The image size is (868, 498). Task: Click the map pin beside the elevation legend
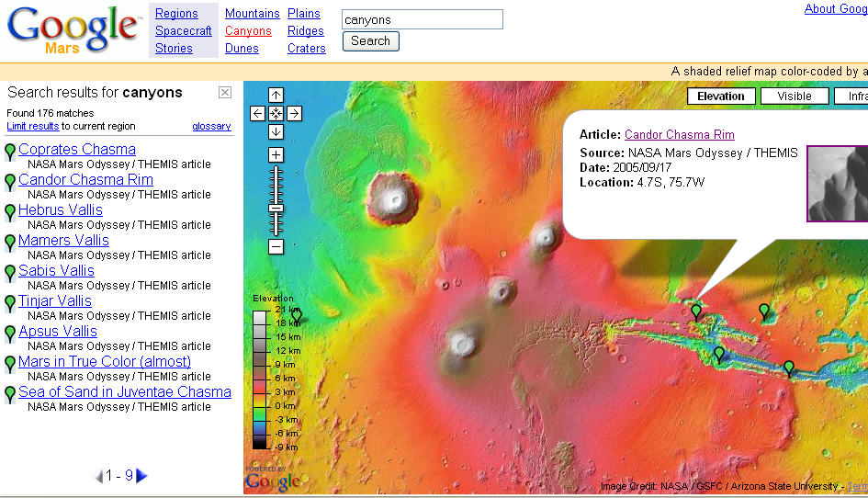(x=297, y=316)
